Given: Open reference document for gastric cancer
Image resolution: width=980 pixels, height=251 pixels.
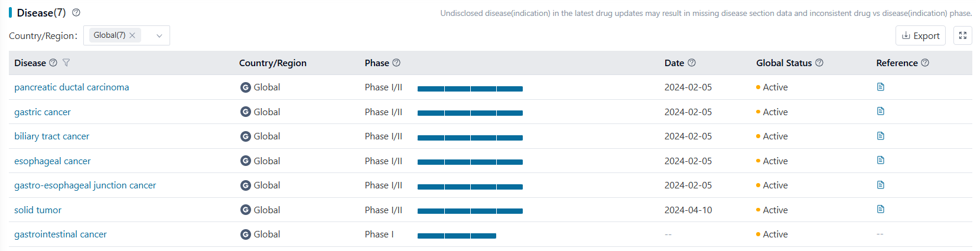Looking at the screenshot, I should coord(880,111).
